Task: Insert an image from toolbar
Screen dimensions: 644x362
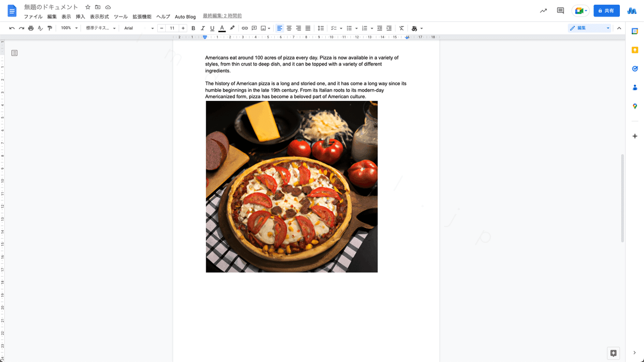Action: 263,28
